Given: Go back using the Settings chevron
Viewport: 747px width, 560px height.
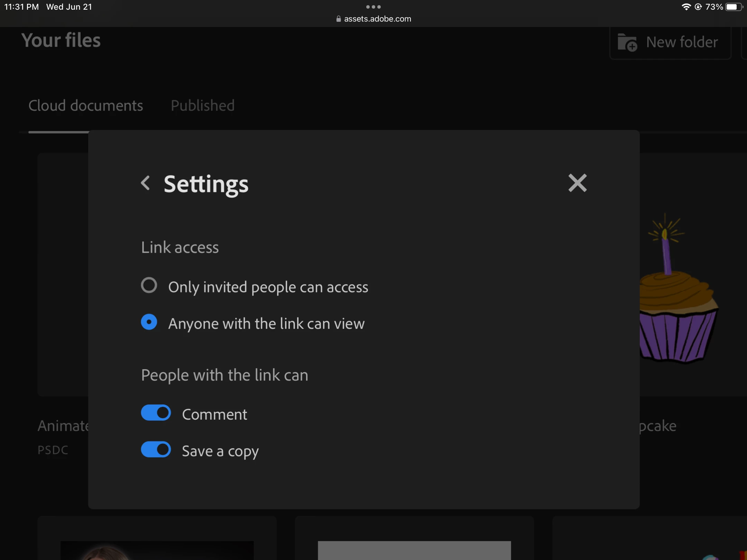Looking at the screenshot, I should coord(146,183).
